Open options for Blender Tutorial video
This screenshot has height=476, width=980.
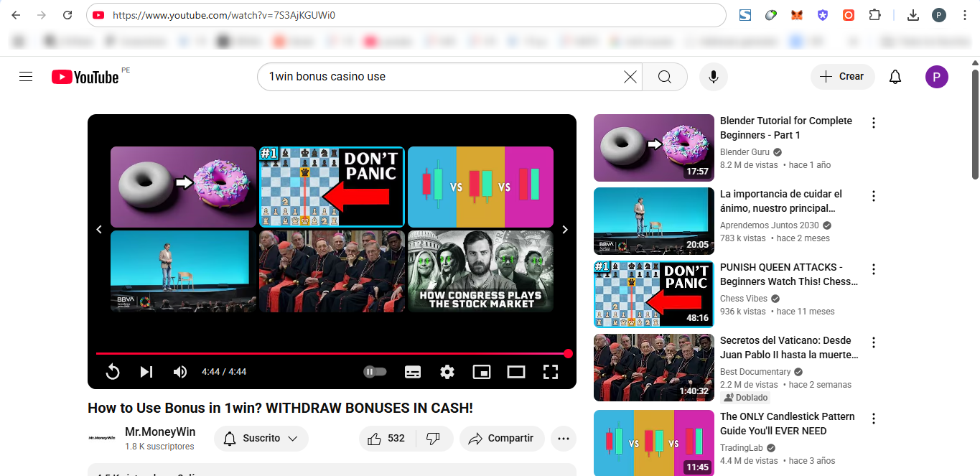874,123
